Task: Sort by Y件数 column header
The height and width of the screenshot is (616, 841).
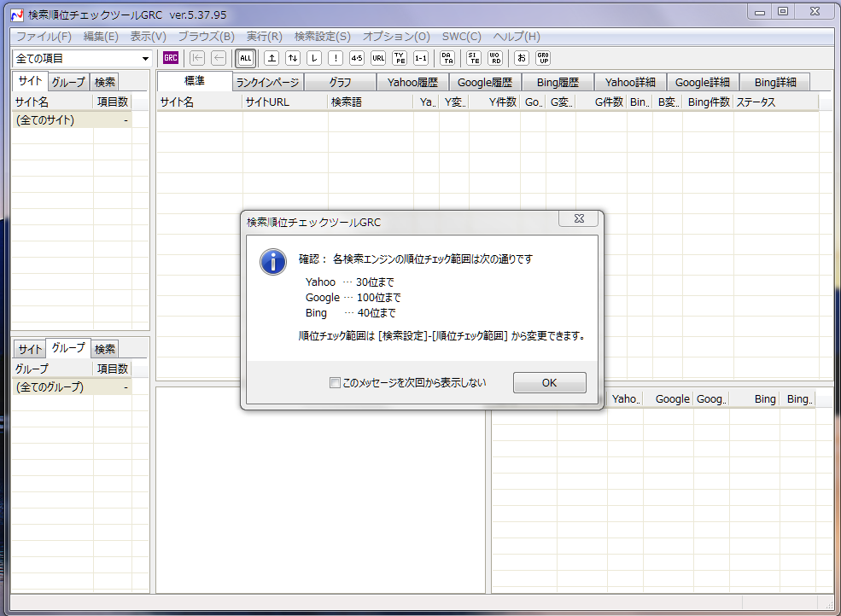Action: pyautogui.click(x=494, y=102)
